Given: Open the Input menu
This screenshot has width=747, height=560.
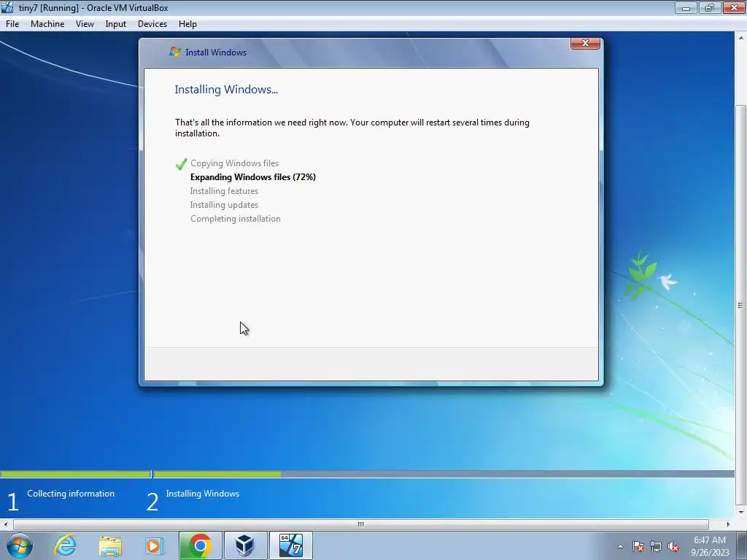Looking at the screenshot, I should (116, 24).
